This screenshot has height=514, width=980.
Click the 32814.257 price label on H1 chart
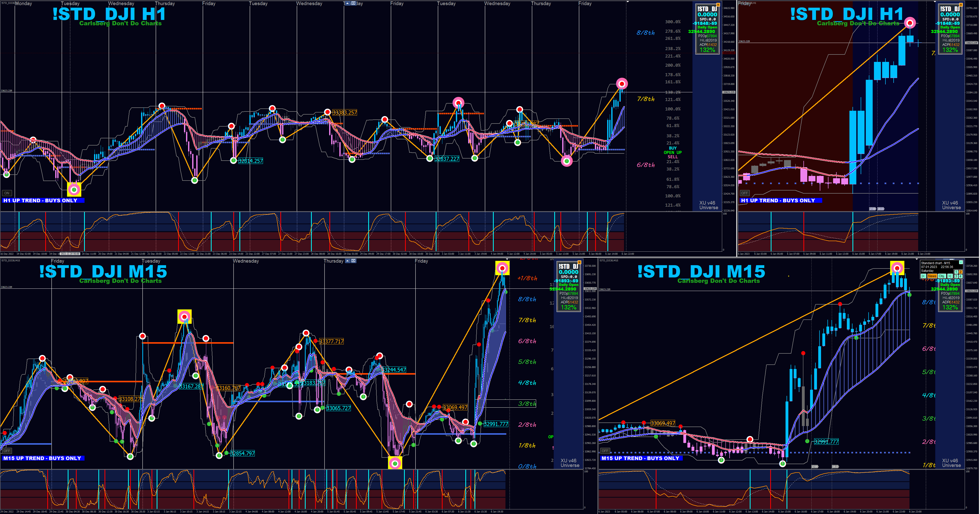(250, 161)
